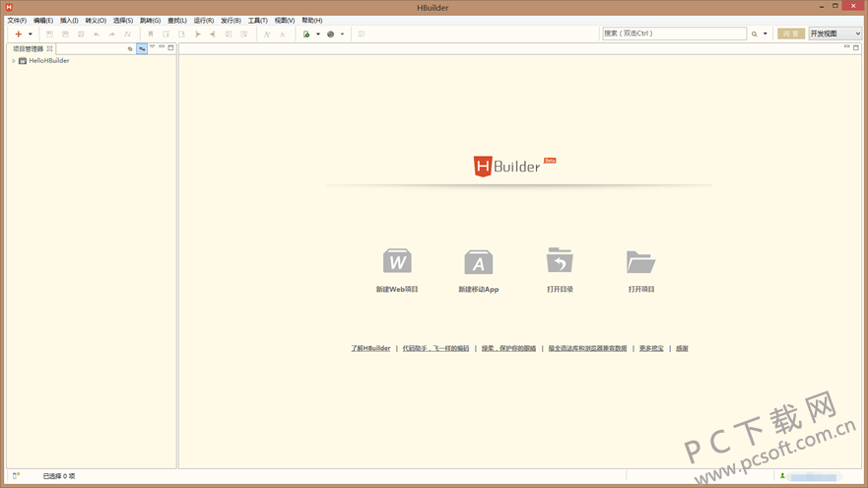
Task: Open the 视图(V) menu
Action: tap(285, 21)
